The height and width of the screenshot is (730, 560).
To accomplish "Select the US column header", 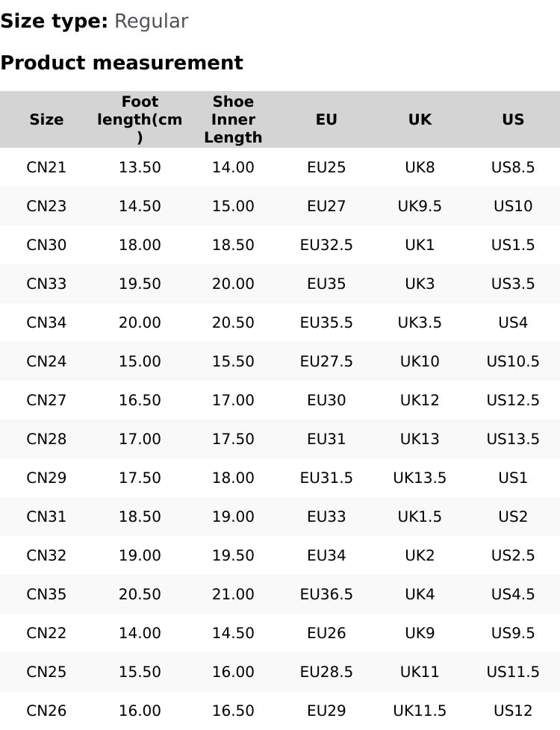I will (513, 119).
